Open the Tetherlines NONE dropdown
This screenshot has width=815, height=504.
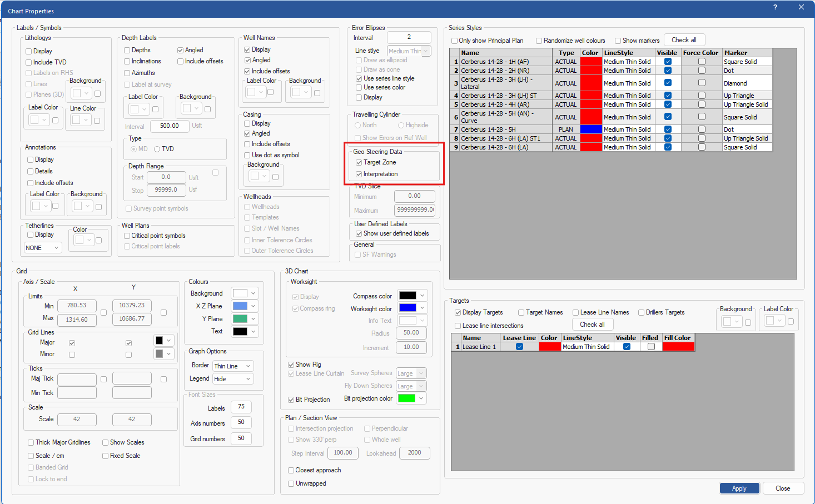[x=43, y=248]
